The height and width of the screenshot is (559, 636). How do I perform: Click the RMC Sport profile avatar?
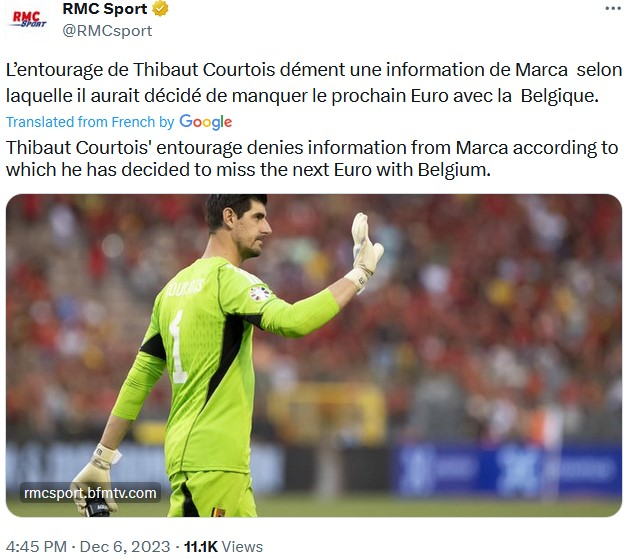[x=29, y=19]
